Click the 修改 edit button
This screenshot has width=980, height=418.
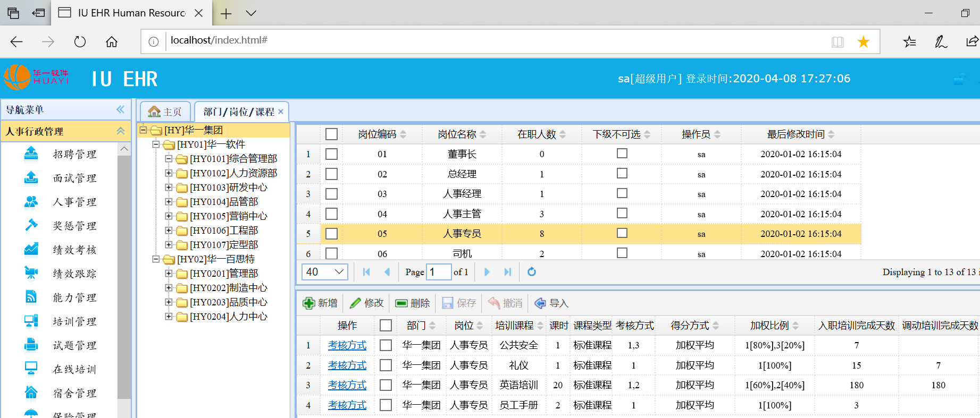coord(367,303)
